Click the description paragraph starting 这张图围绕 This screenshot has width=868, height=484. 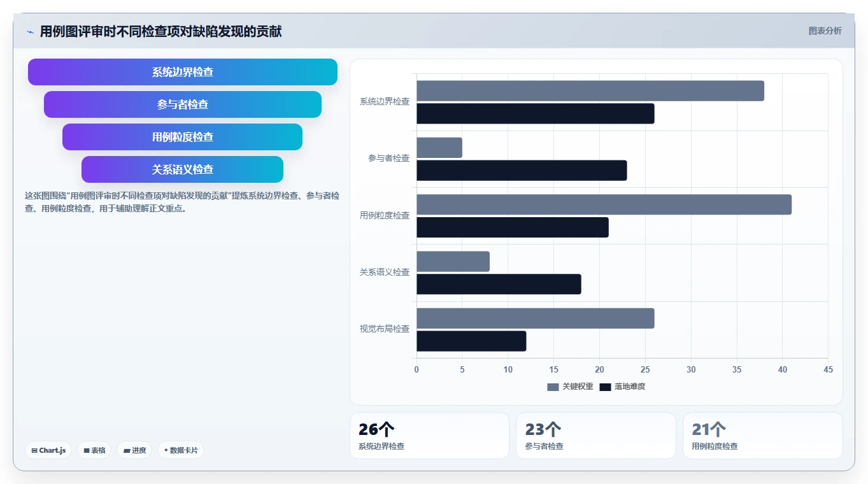tap(181, 202)
